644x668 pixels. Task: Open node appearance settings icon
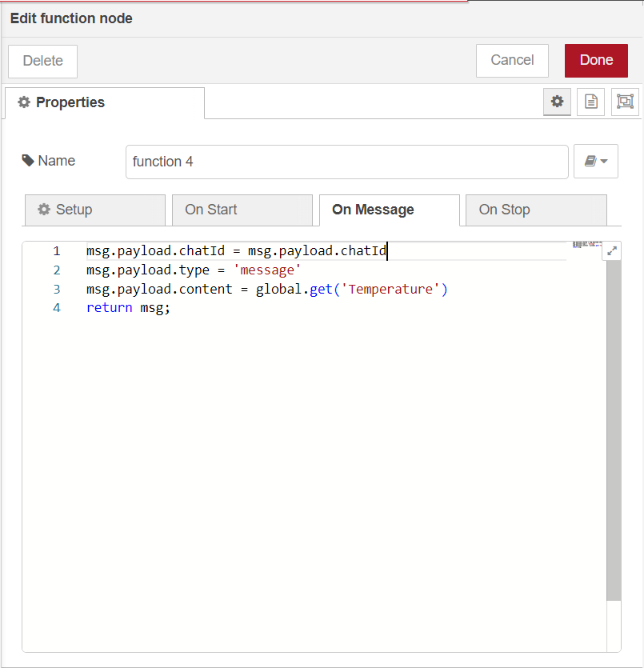[x=624, y=102]
